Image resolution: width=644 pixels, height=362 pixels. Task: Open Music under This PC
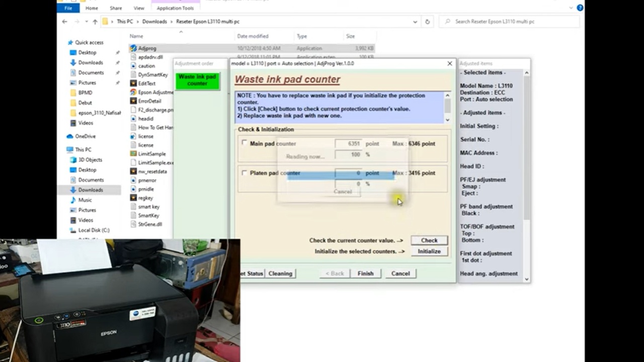85,200
